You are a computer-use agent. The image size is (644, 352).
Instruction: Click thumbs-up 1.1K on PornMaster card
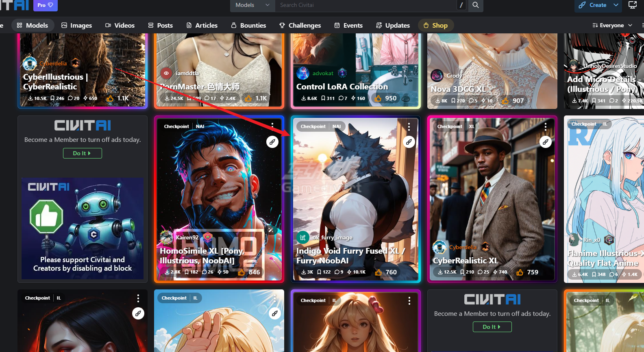click(x=256, y=98)
